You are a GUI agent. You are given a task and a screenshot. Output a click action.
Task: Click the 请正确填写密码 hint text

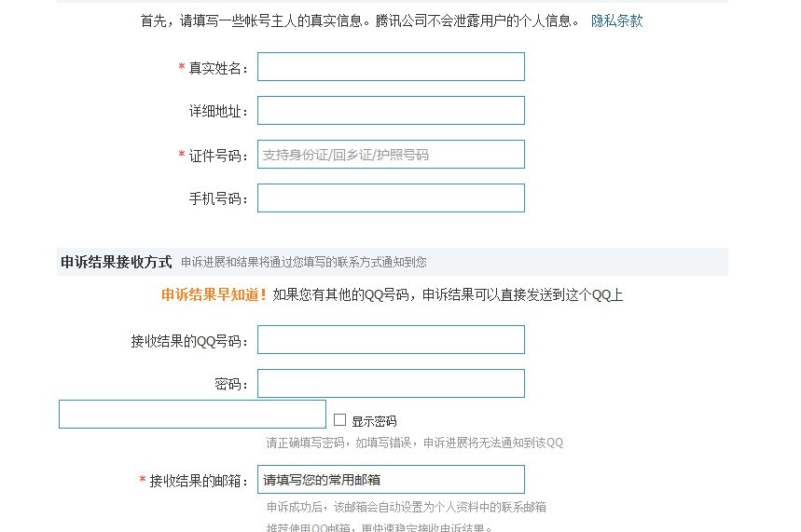[x=414, y=443]
